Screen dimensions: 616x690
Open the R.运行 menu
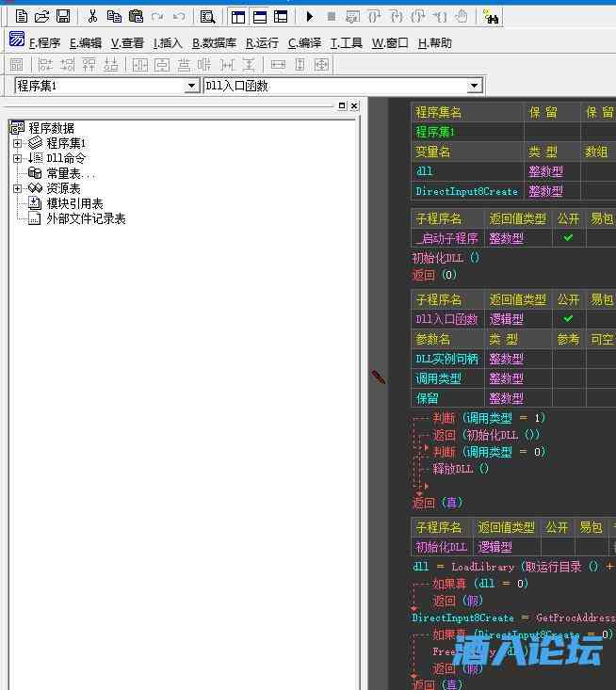click(262, 43)
